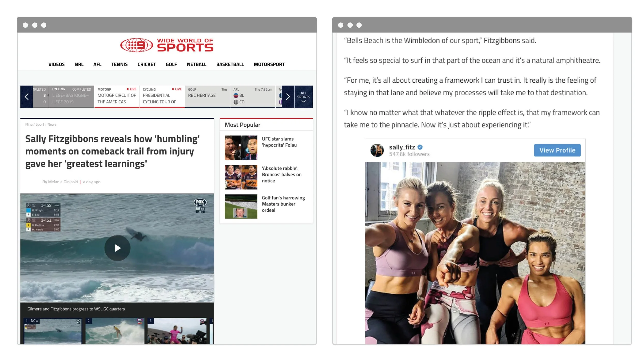Select playlist video 3 thumbnail
Image resolution: width=644 pixels, height=362 pixels.
click(177, 331)
